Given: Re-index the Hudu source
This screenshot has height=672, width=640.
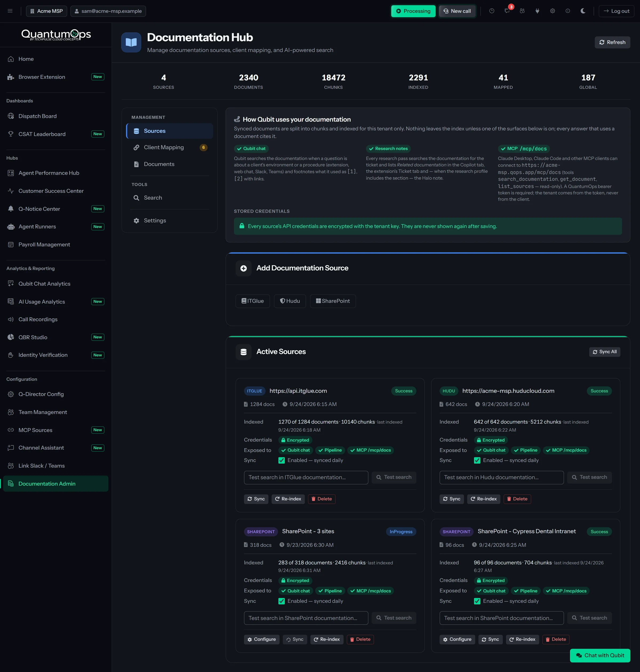Looking at the screenshot, I should pos(484,499).
